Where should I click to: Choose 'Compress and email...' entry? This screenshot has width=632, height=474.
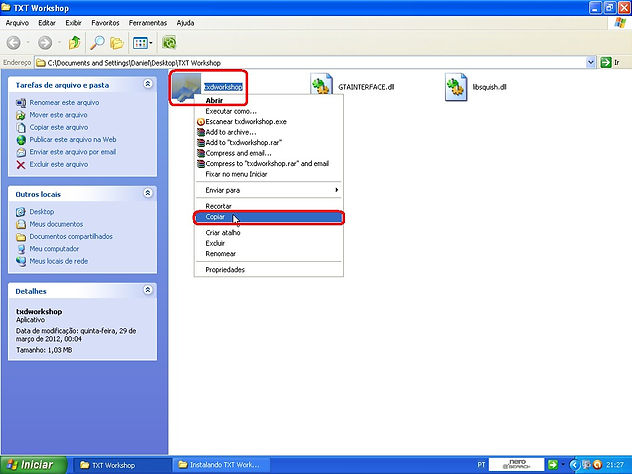(x=268, y=153)
